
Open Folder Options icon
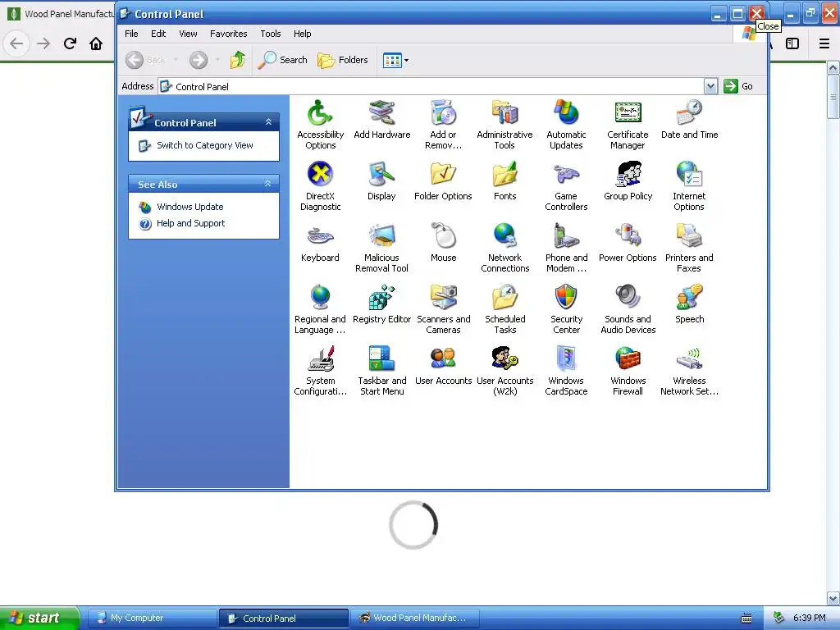tap(443, 180)
